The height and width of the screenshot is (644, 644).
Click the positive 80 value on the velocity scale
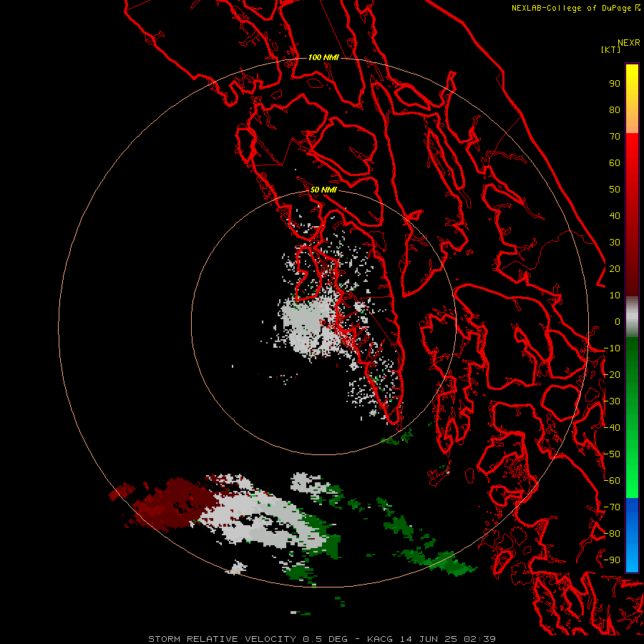pos(615,110)
